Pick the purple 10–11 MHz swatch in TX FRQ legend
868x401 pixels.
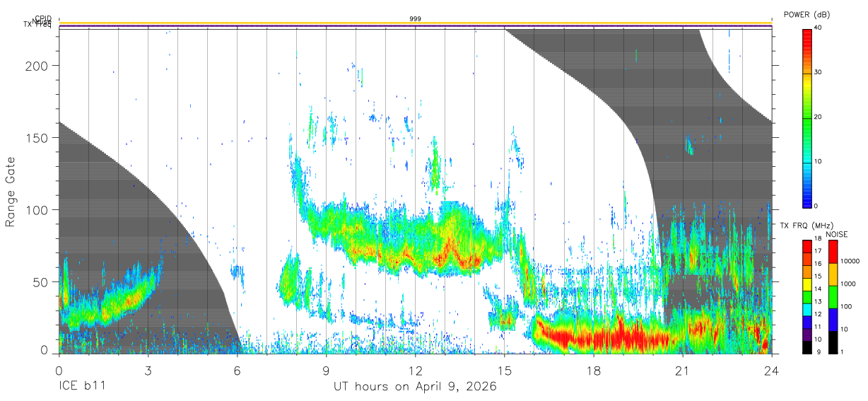(807, 335)
